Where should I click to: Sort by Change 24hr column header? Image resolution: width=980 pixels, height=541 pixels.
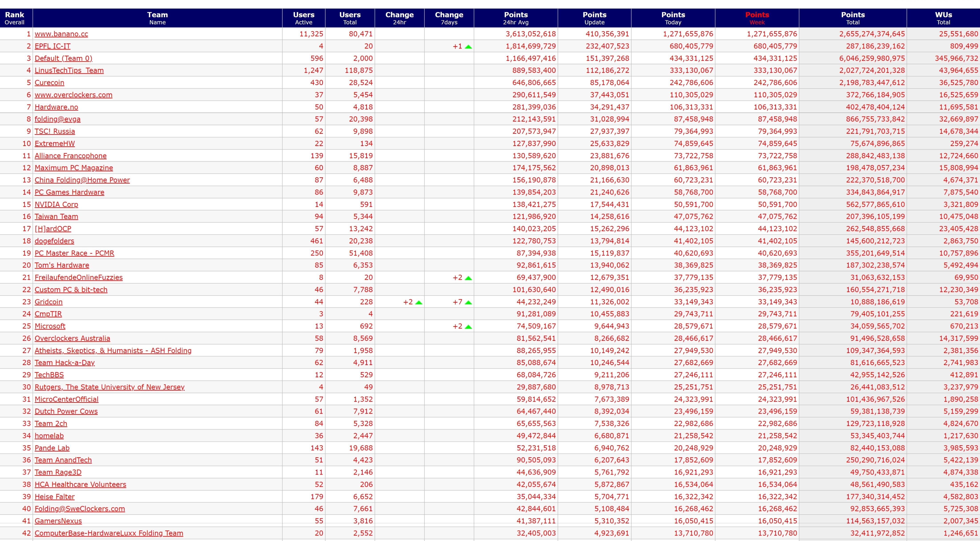click(400, 18)
